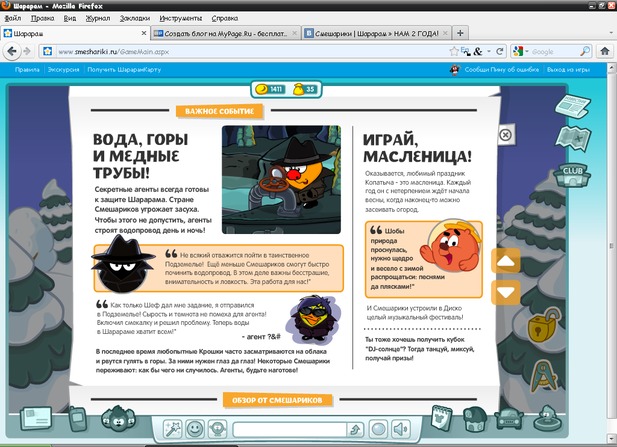Turn the newspaper page down with the orange arrow
This screenshot has width=617, height=447.
pos(506,292)
